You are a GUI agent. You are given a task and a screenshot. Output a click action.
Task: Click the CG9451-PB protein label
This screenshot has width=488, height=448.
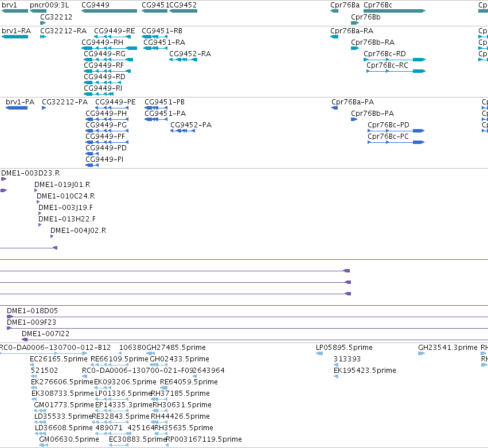(165, 102)
